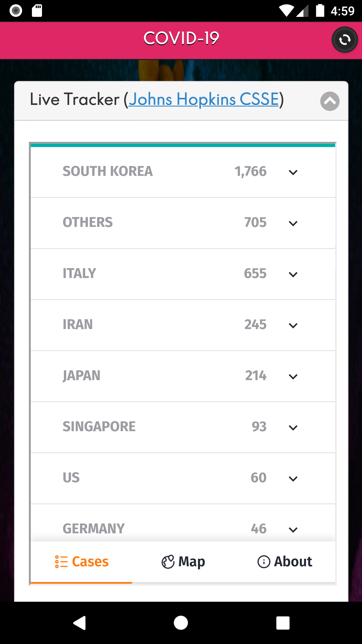Open the About tab
The width and height of the screenshot is (362, 644).
[x=285, y=562]
